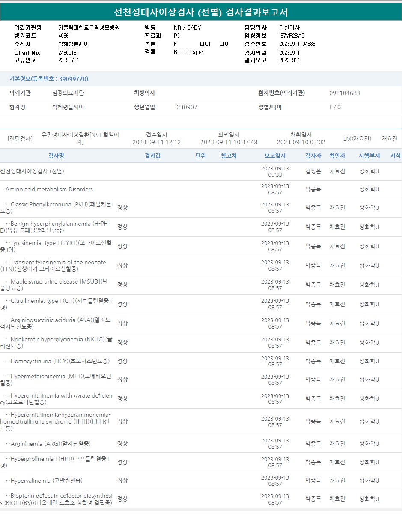The image size is (402, 532).
Task: Click the 생년월일 value 230907
Action: click(x=187, y=107)
